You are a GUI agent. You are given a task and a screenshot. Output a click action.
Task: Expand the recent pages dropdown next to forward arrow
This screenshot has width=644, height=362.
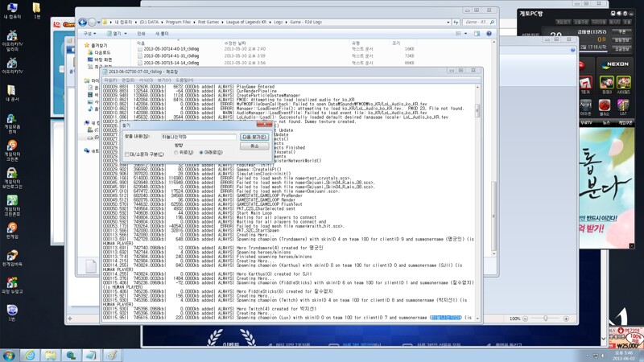pyautogui.click(x=98, y=23)
